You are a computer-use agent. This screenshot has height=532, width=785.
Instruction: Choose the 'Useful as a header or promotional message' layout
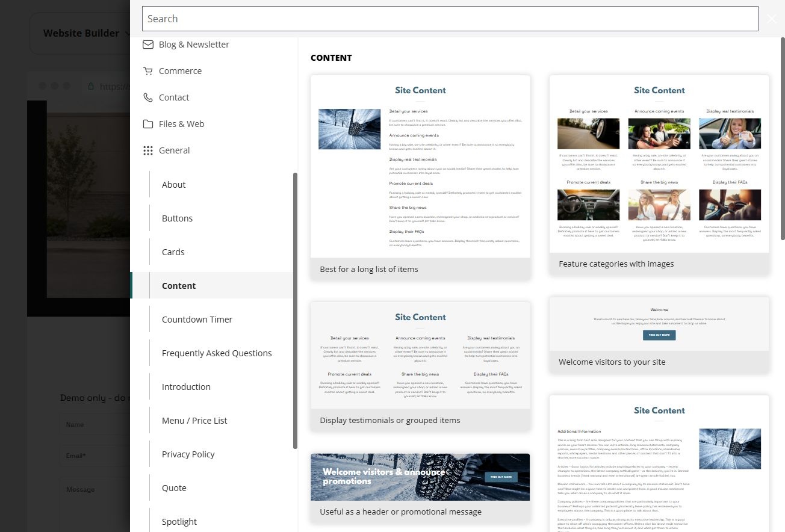pyautogui.click(x=420, y=488)
